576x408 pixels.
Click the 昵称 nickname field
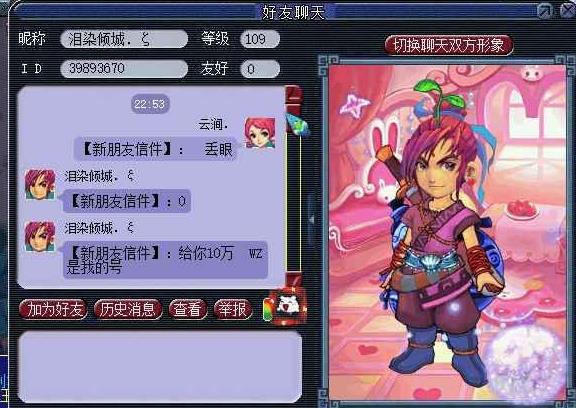124,39
